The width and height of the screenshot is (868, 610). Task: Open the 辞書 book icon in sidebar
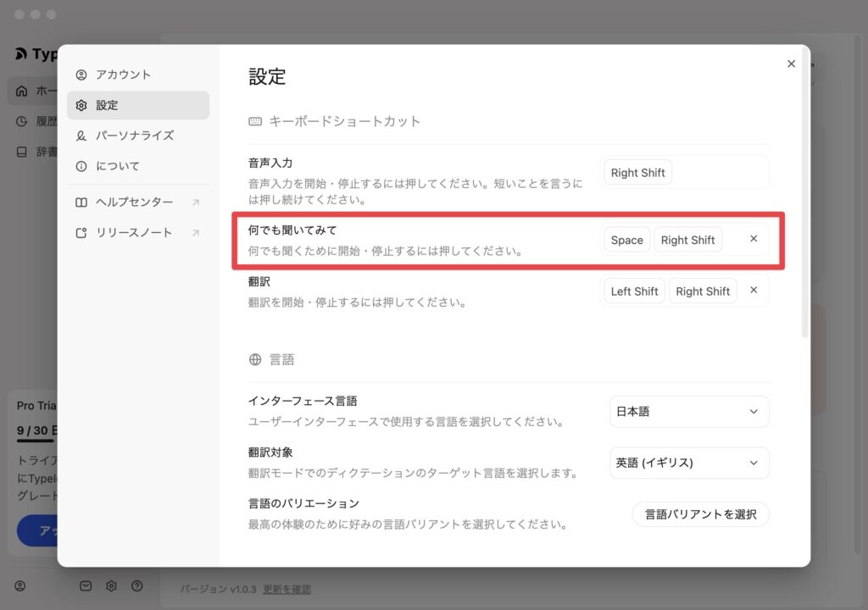22,152
